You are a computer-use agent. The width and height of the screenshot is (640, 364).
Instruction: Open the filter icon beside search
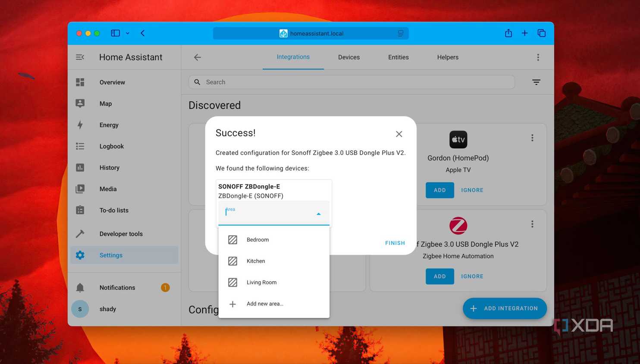(536, 82)
